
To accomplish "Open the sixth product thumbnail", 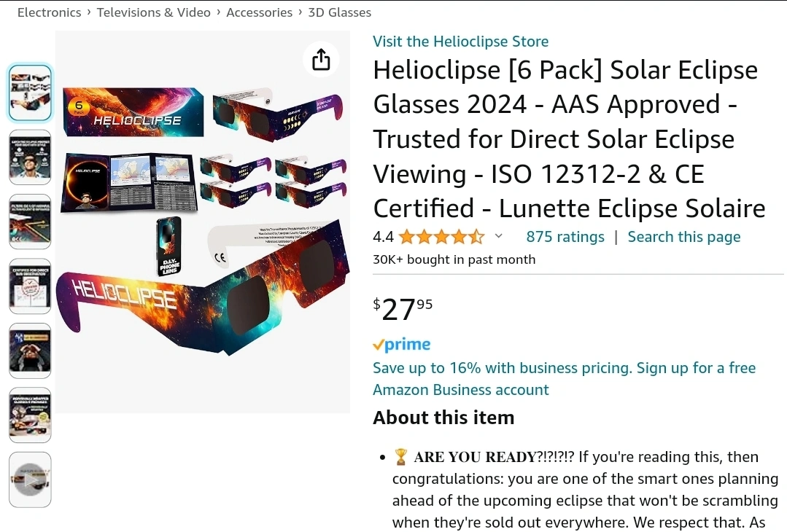I will (30, 415).
